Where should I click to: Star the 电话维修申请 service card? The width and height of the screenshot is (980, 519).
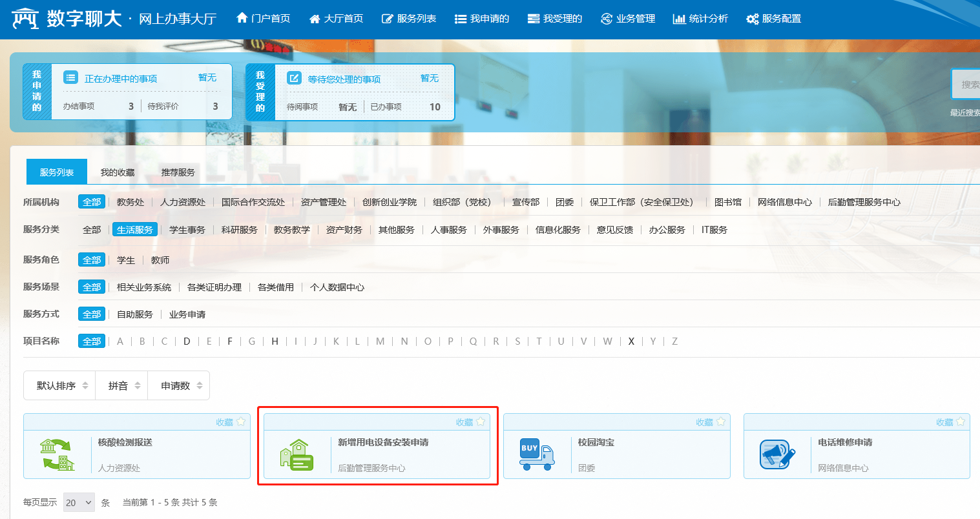(x=961, y=422)
